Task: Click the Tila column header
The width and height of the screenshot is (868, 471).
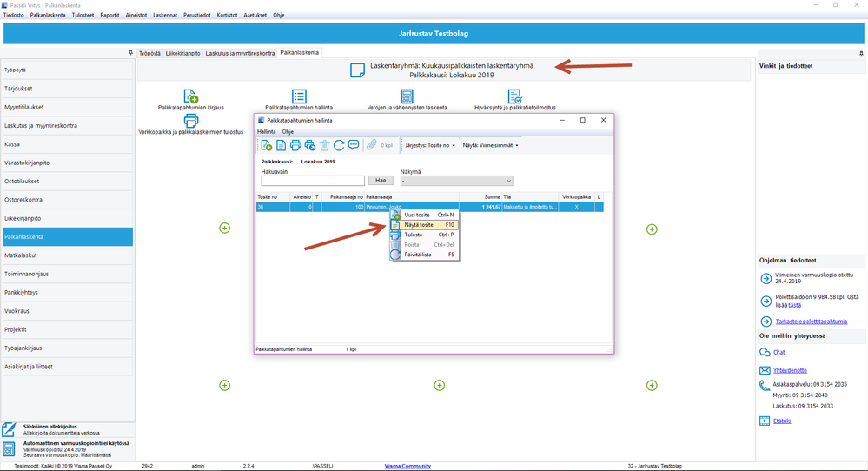Action: click(530, 197)
